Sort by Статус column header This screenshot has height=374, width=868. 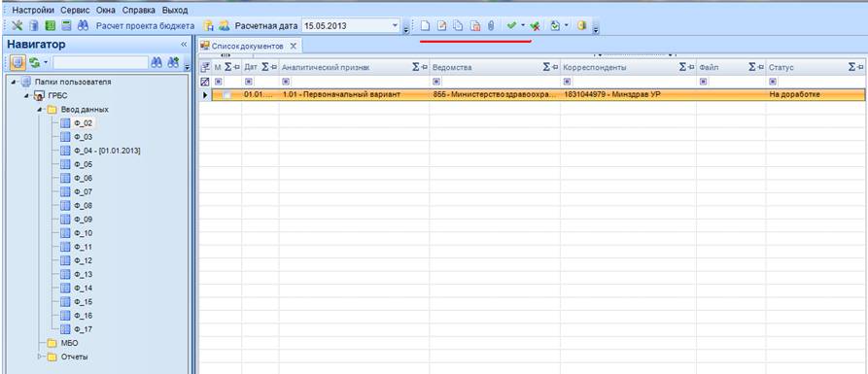point(781,67)
